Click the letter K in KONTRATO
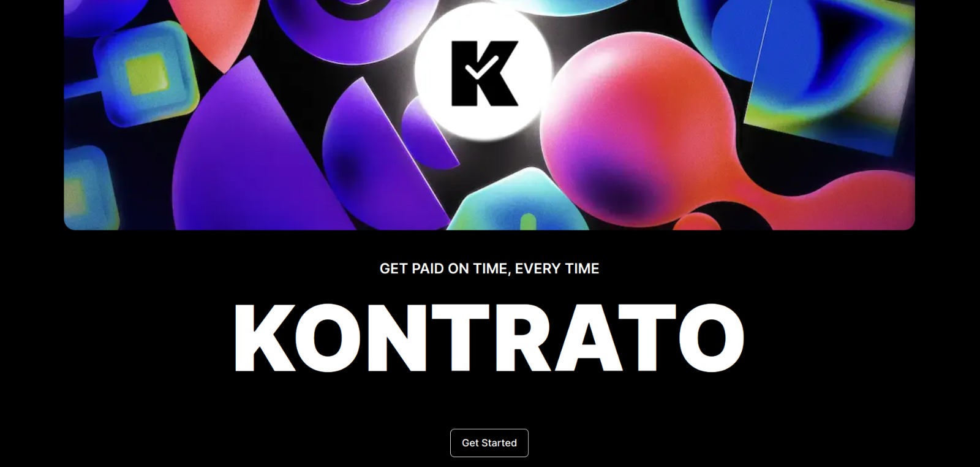This screenshot has height=467, width=980. (263, 338)
